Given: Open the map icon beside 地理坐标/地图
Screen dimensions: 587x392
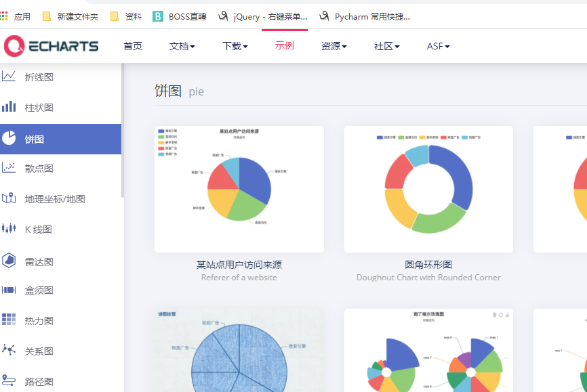Looking at the screenshot, I should [x=9, y=198].
